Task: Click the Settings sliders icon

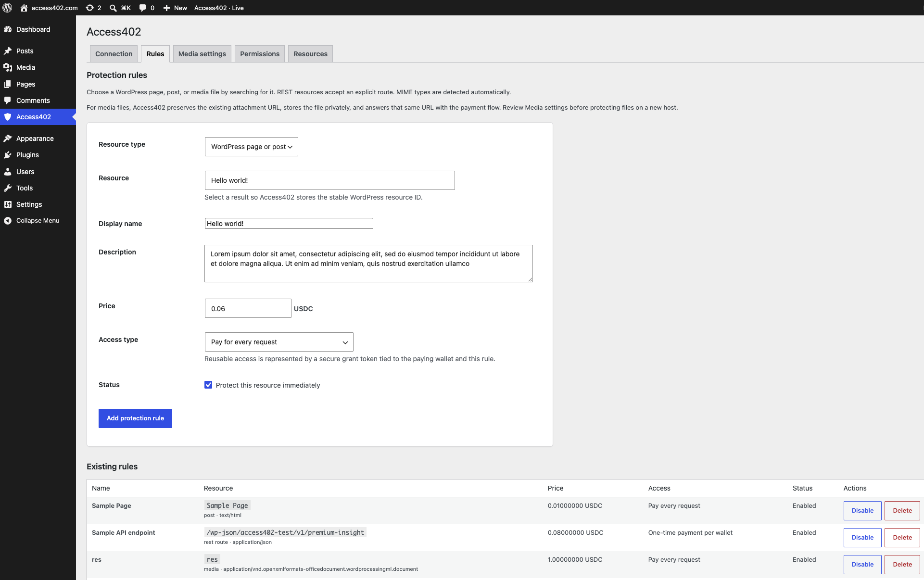Action: point(8,204)
